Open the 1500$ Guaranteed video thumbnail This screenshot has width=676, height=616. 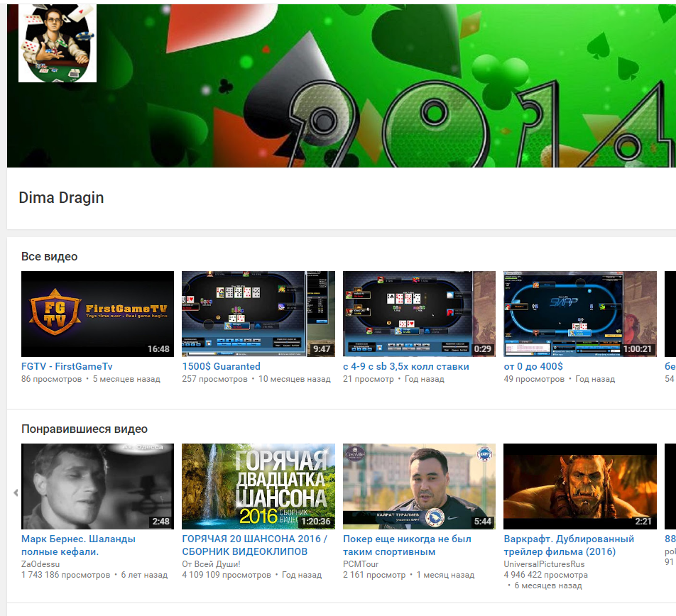pos(258,314)
